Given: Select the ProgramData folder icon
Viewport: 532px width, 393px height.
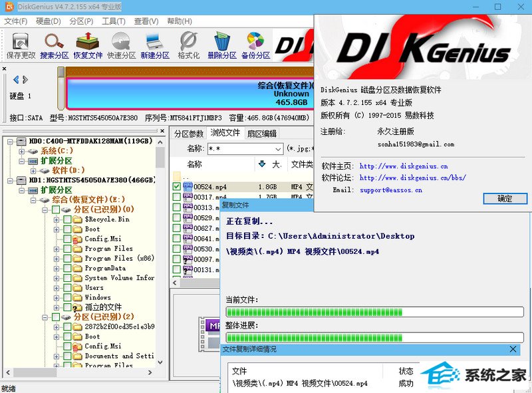Looking at the screenshot, I should pyautogui.click(x=78, y=269).
